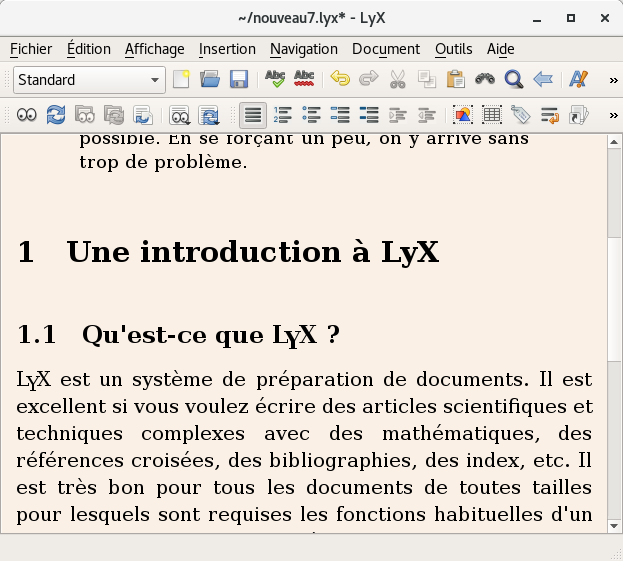Viewport: 623px width, 561px height.
Task: Copy selection with the copy icon
Action: tap(427, 79)
